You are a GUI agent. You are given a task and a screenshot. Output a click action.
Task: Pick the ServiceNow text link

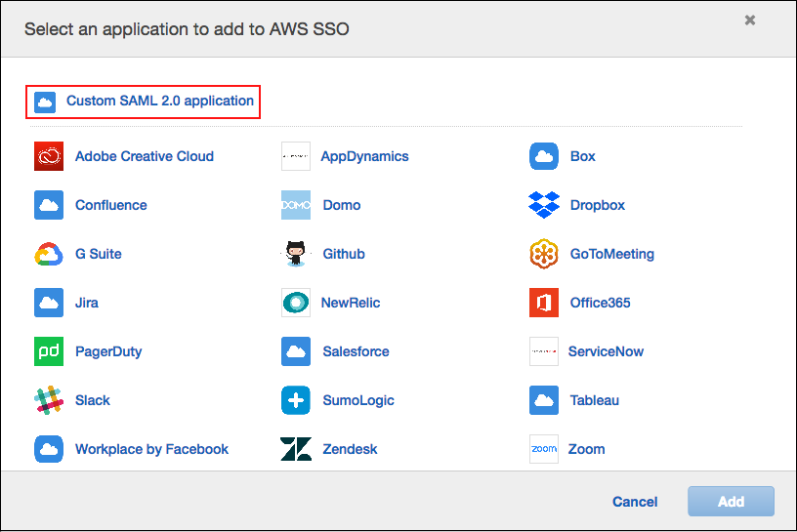click(606, 351)
